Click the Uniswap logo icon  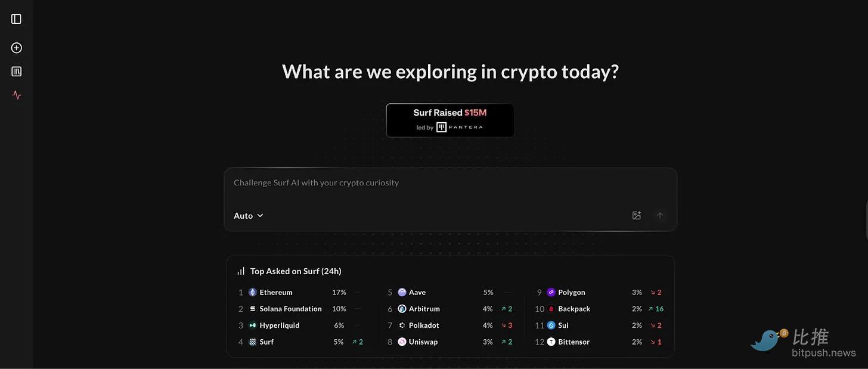tap(402, 342)
